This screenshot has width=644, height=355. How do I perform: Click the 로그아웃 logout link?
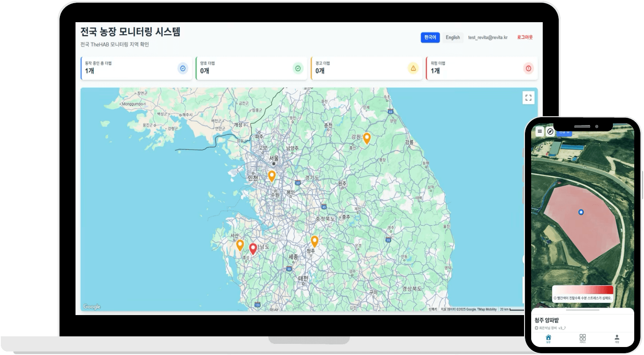click(525, 38)
